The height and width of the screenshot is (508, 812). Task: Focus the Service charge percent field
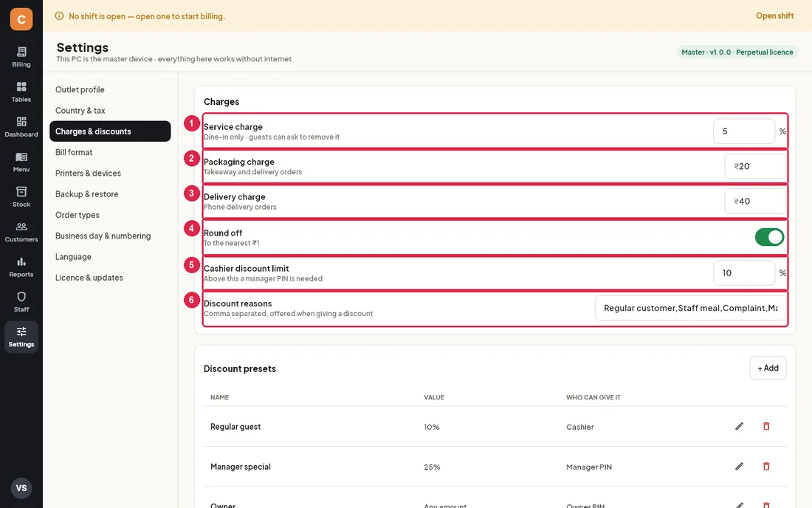click(744, 131)
